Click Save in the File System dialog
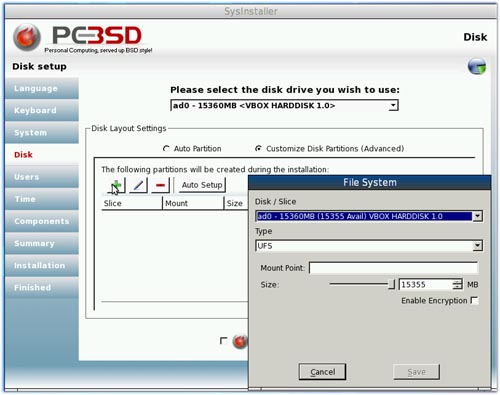 click(417, 372)
